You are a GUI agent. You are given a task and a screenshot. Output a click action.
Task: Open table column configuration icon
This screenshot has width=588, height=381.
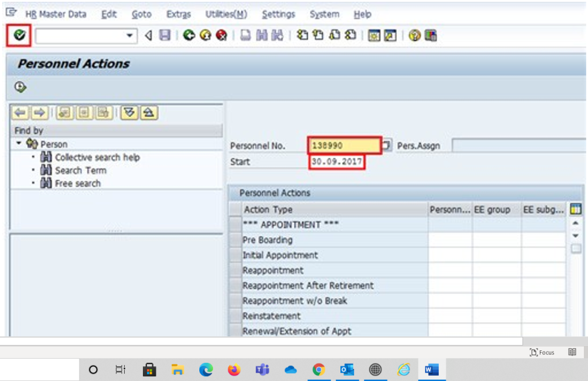pos(576,209)
